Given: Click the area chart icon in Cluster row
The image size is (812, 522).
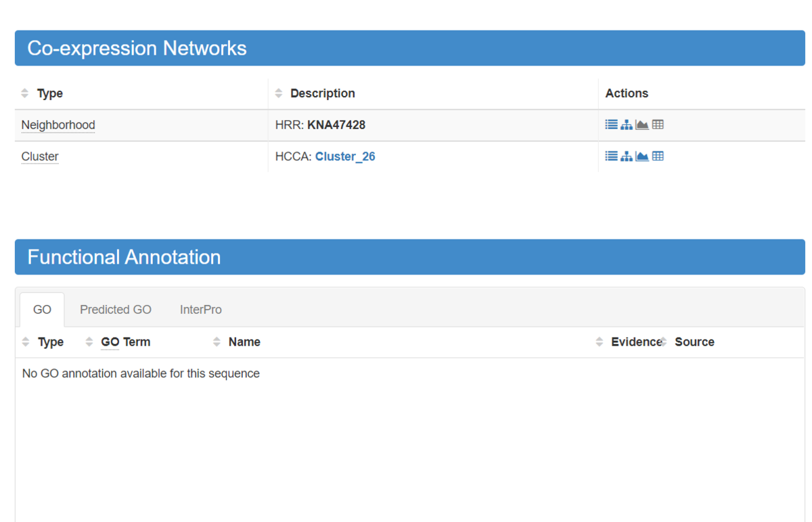Looking at the screenshot, I should [642, 156].
